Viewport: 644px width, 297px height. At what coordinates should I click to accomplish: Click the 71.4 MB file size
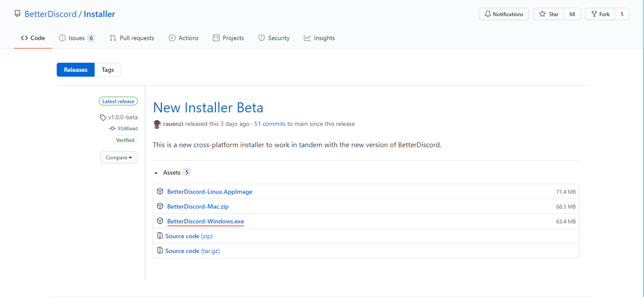pos(566,192)
